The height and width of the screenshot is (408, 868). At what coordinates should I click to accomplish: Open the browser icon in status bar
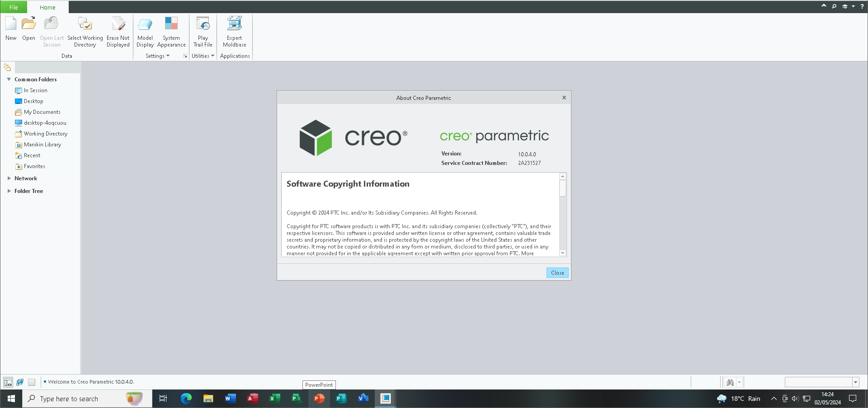(x=20, y=382)
